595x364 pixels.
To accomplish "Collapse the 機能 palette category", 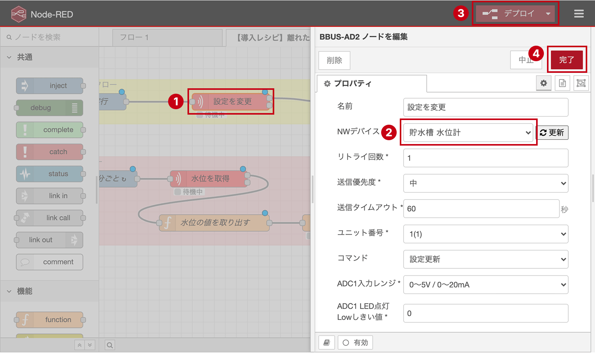I will [50, 291].
